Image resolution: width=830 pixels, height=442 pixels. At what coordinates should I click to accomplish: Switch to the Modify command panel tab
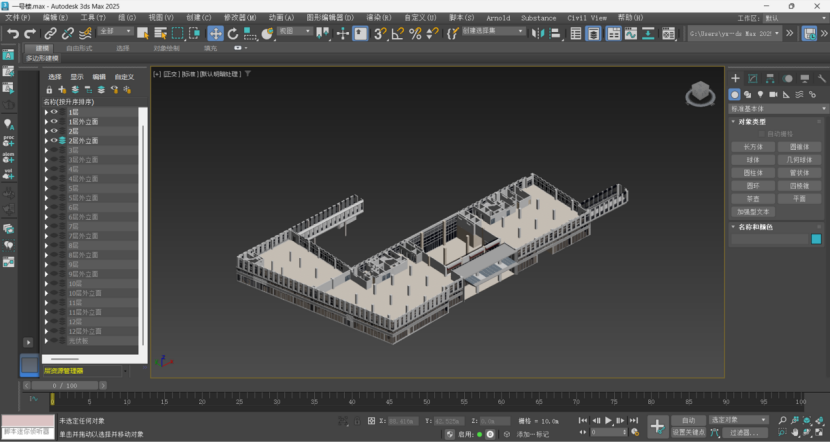pos(753,78)
